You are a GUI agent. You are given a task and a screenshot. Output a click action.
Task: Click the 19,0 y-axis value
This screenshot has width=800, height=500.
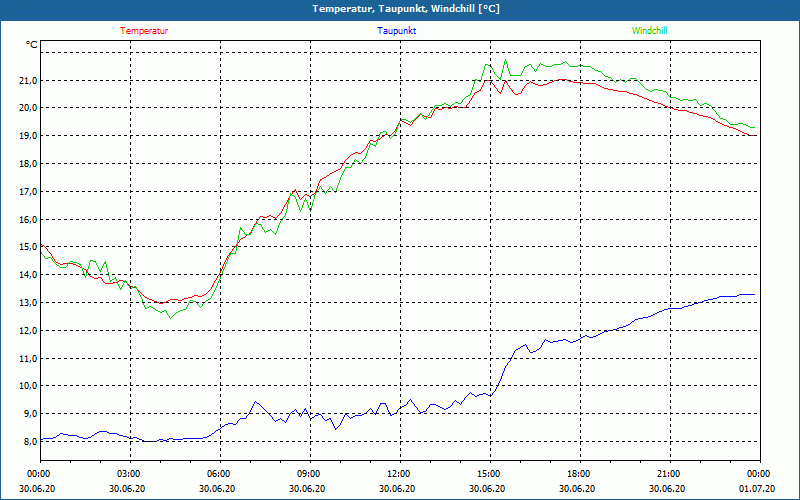(29, 136)
